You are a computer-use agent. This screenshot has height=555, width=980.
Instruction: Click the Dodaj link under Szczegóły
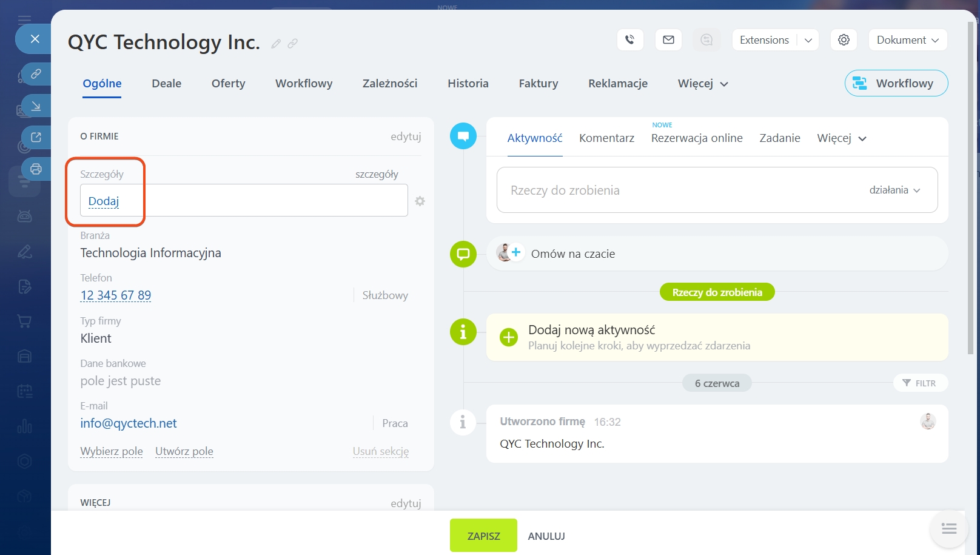point(104,201)
